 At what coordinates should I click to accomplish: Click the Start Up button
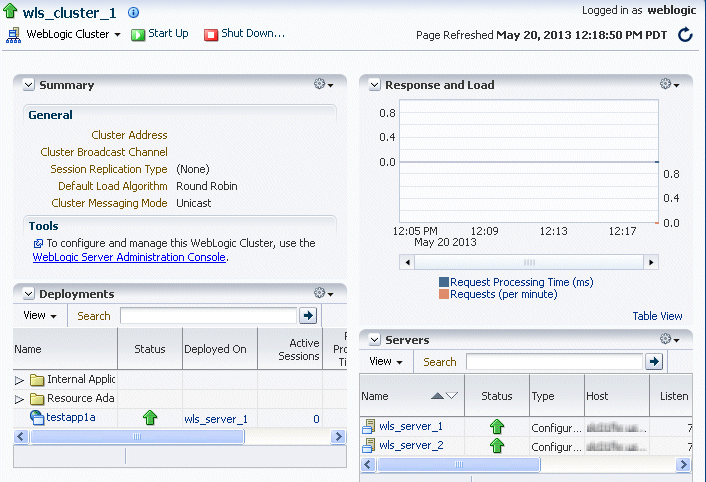click(x=160, y=34)
